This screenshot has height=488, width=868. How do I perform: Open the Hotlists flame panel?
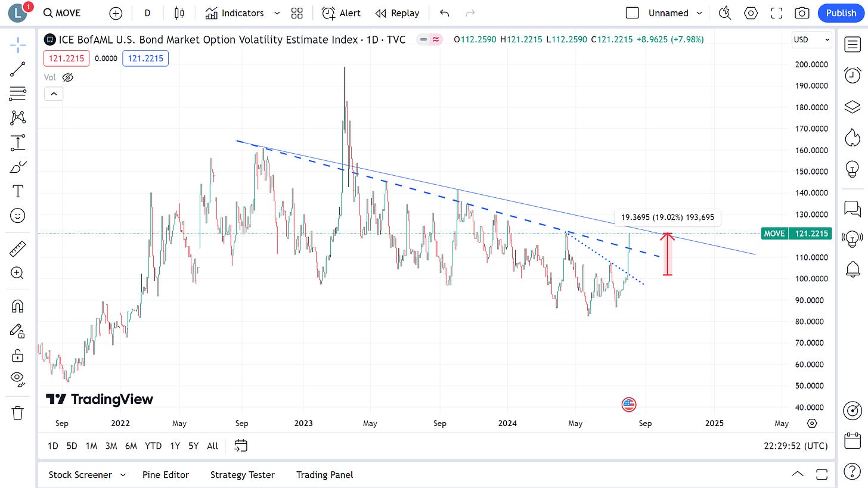click(852, 138)
